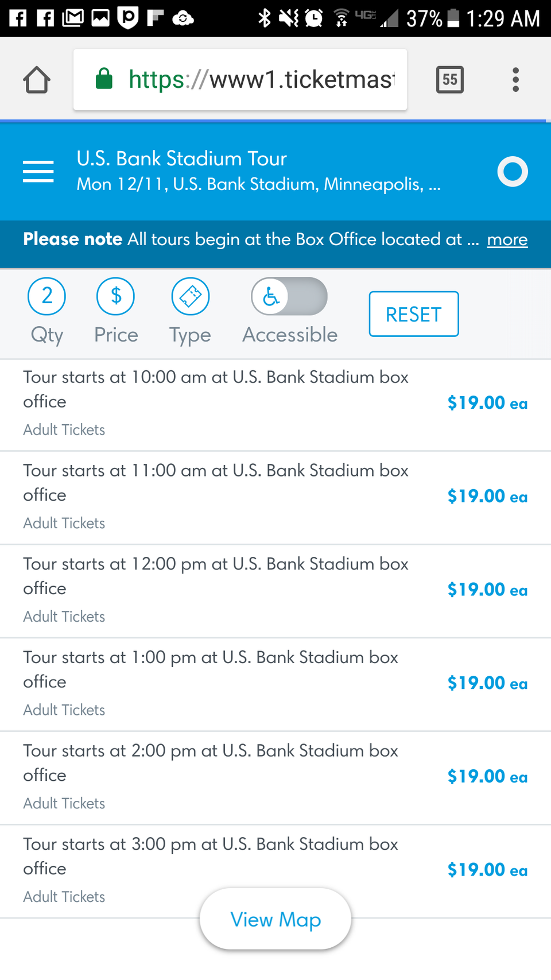
Task: Open the hamburger menu beside the tour title
Action: point(38,172)
